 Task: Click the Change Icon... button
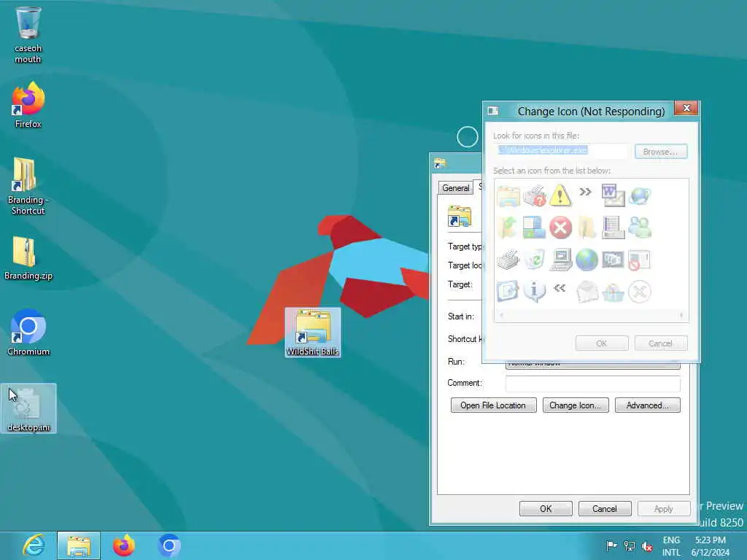point(575,405)
